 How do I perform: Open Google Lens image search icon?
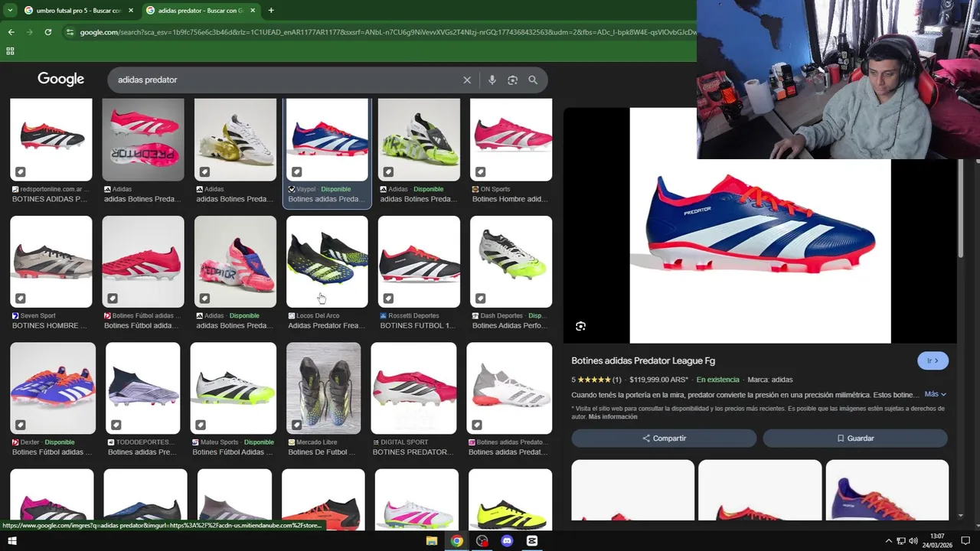(512, 80)
